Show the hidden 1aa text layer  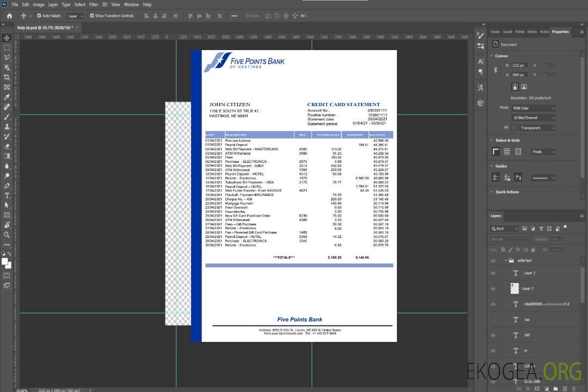(x=493, y=320)
